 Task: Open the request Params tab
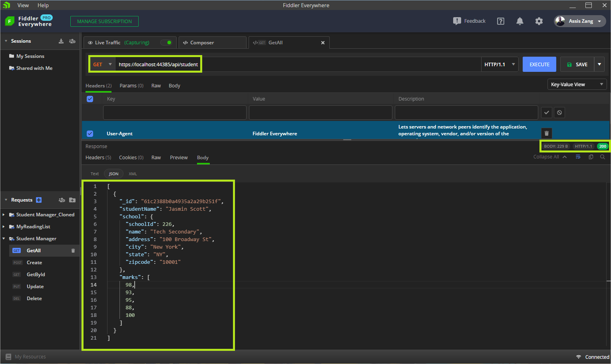131,86
